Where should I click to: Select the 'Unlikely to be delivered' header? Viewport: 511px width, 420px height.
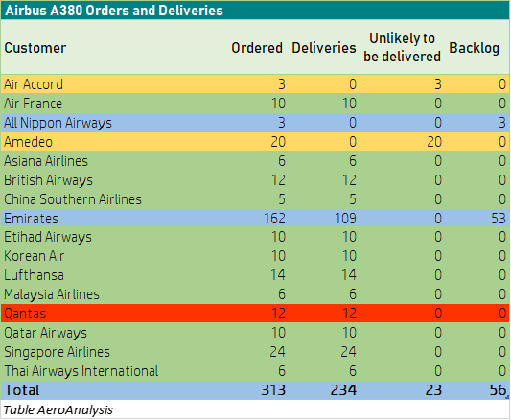coord(402,48)
